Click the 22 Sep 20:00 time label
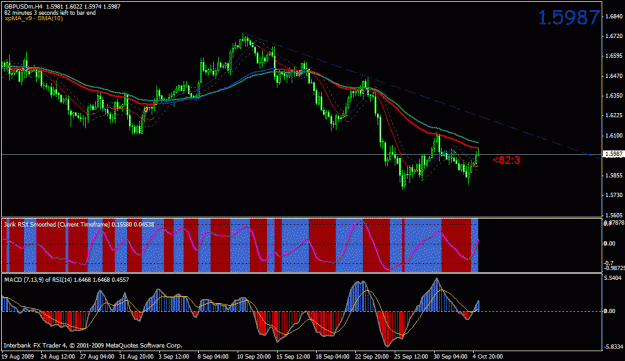The height and width of the screenshot is (361, 625). click(372, 357)
